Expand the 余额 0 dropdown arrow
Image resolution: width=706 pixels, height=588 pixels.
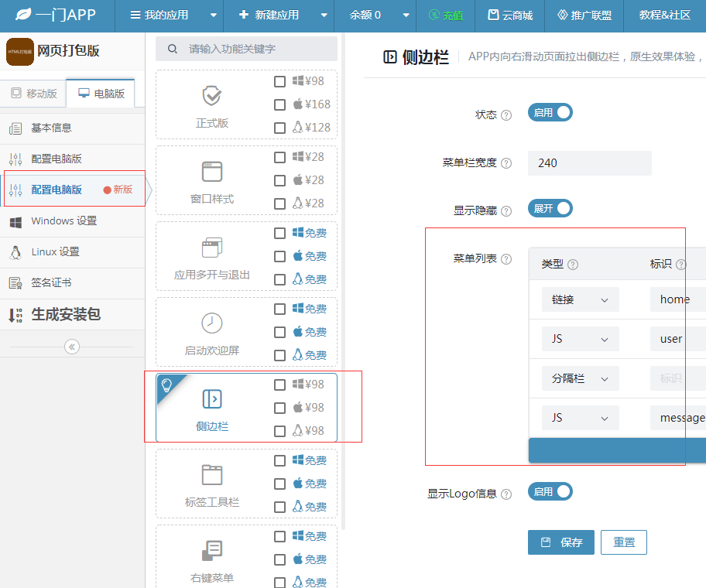pos(406,15)
